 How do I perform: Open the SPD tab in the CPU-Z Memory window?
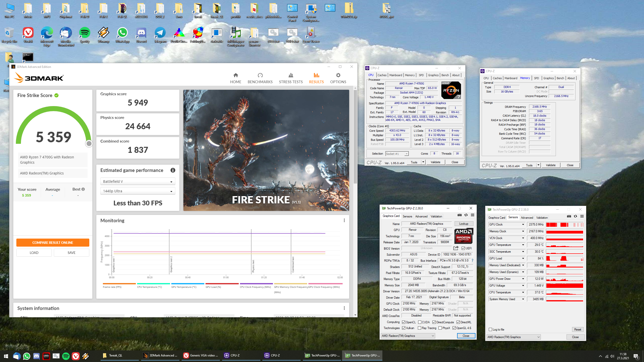[x=536, y=78]
